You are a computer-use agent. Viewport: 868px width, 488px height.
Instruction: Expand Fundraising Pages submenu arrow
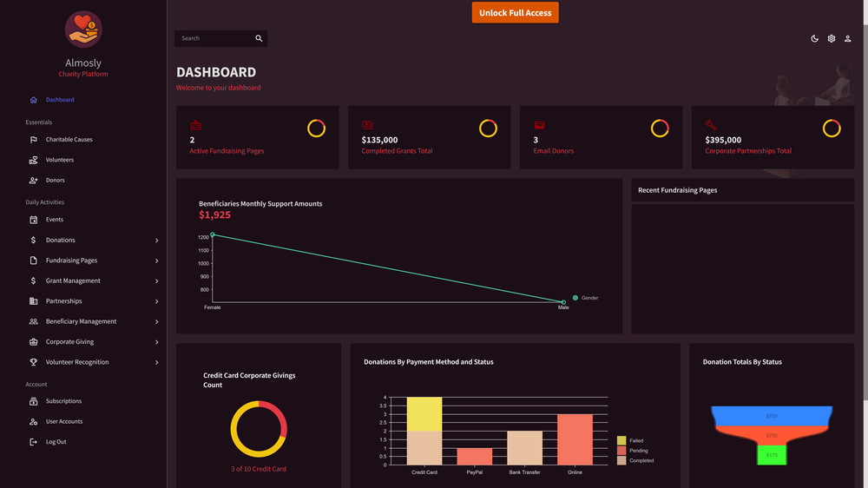156,260
